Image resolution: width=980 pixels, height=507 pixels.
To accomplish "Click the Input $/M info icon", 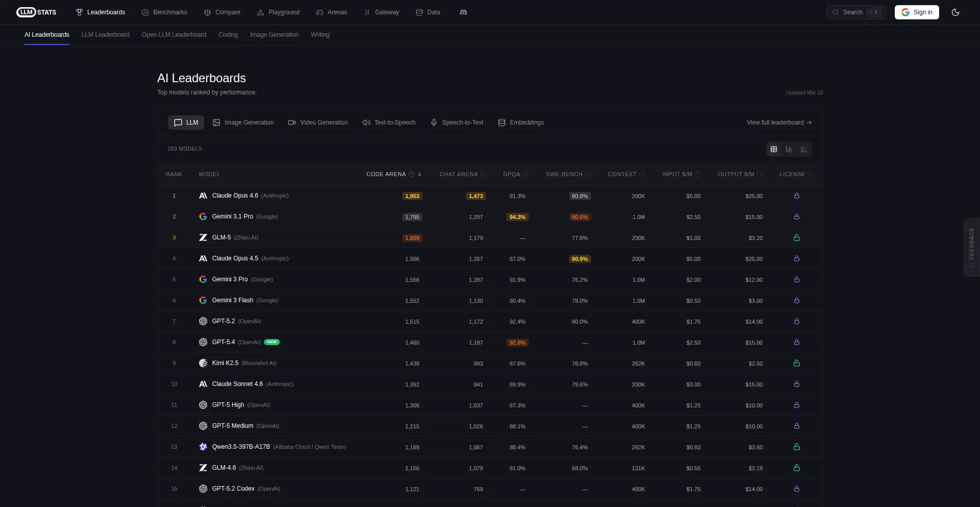I will (x=698, y=174).
